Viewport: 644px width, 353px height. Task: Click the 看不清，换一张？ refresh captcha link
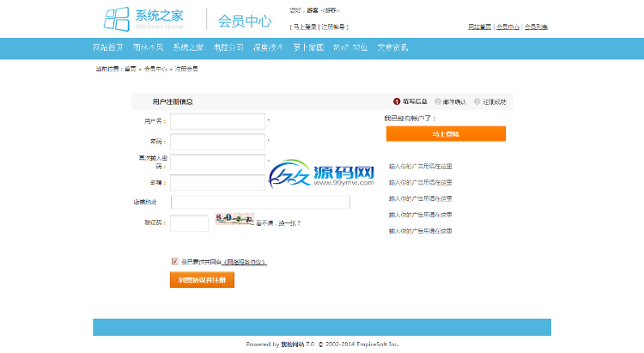coord(278,223)
